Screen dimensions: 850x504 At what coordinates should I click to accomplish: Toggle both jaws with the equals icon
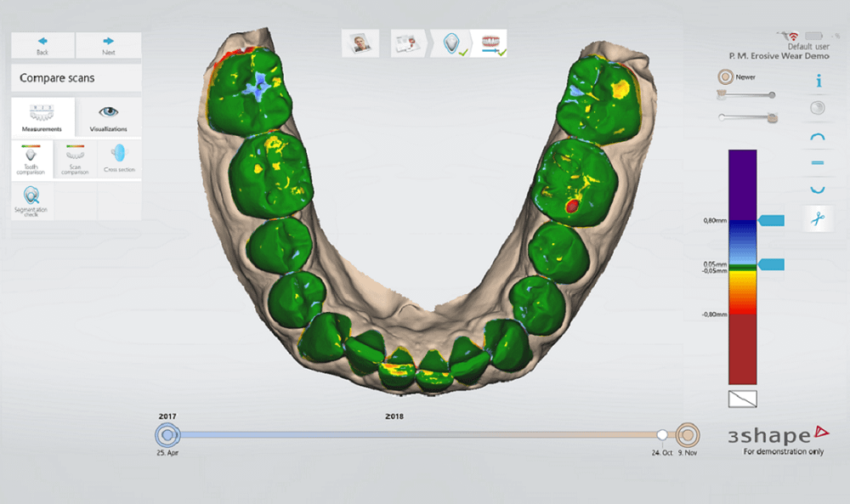coord(819,162)
